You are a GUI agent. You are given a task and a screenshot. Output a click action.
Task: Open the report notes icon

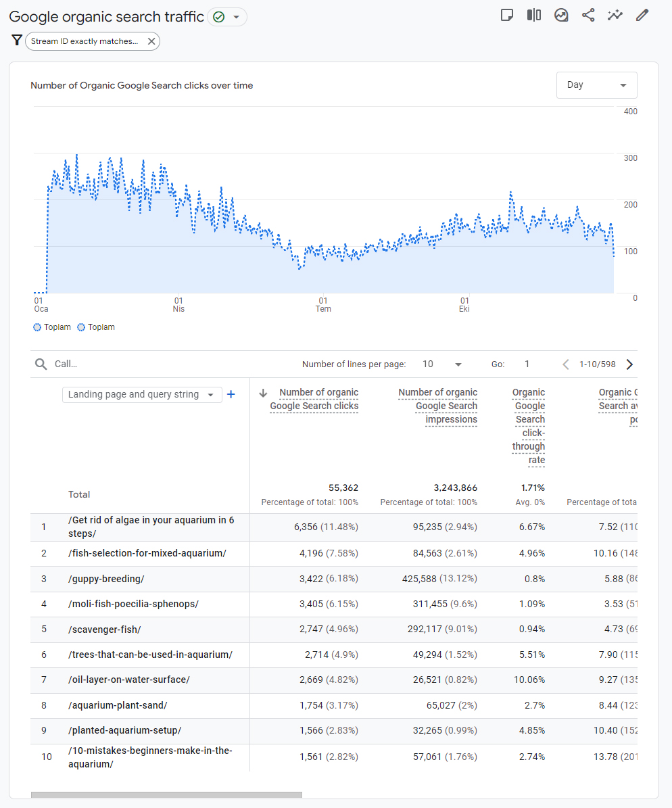point(507,15)
